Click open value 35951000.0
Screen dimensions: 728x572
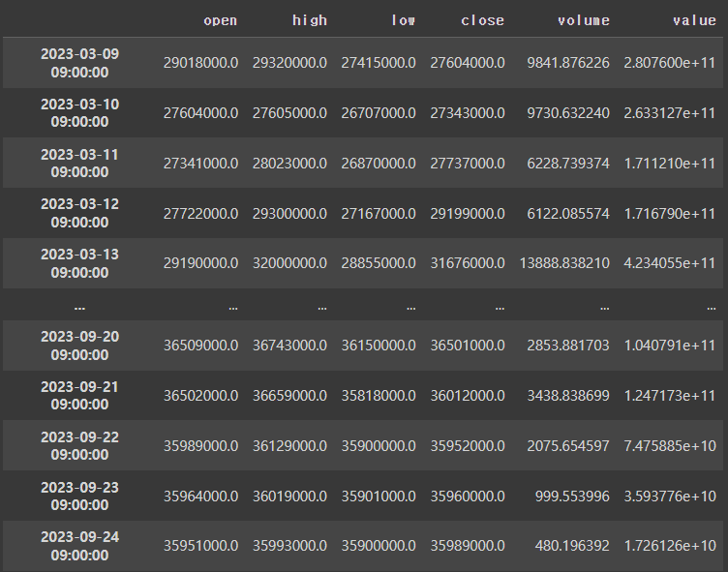click(200, 546)
